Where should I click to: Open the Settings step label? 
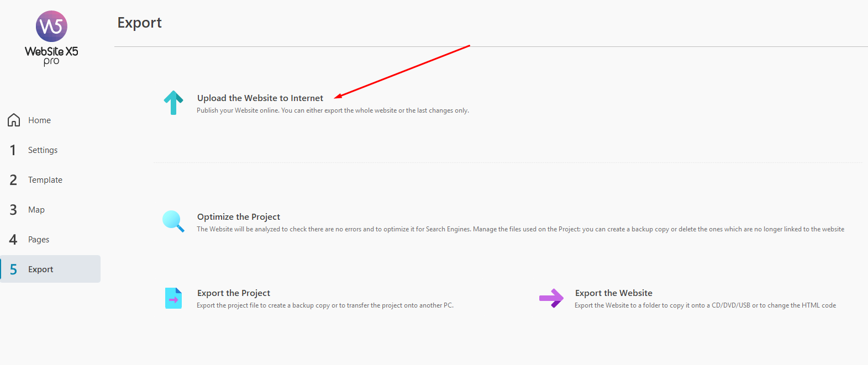coord(43,150)
